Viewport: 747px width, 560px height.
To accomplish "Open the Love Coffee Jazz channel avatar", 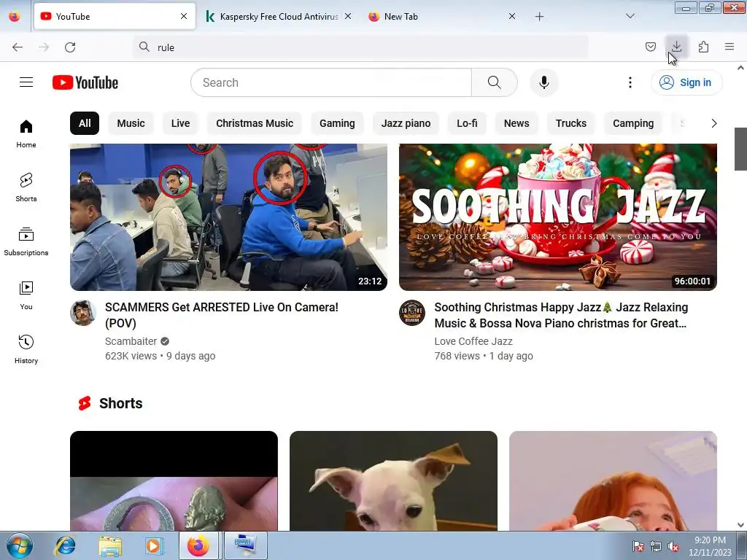I will (x=412, y=313).
